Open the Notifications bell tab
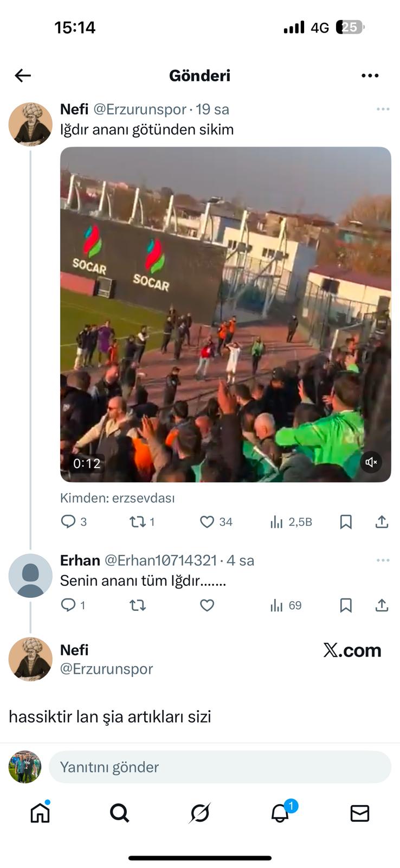Image resolution: width=400 pixels, height=868 pixels. click(281, 812)
